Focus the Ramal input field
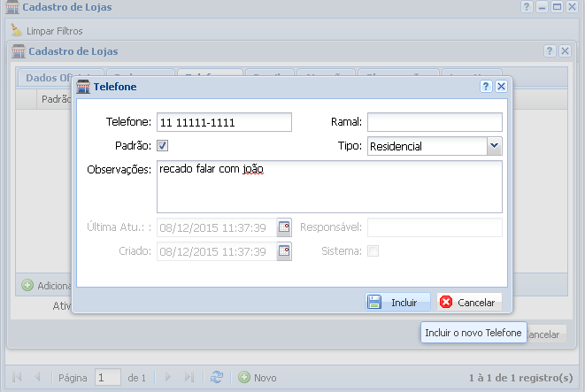The width and height of the screenshot is (585, 392). (434, 122)
